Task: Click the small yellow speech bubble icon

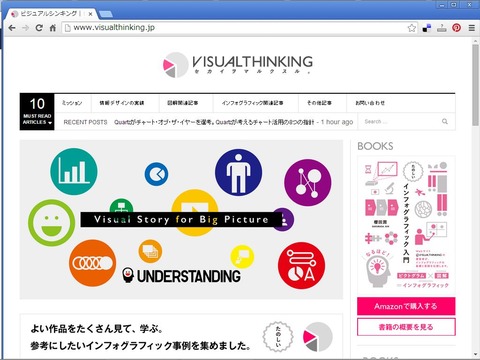Action: (x=242, y=257)
